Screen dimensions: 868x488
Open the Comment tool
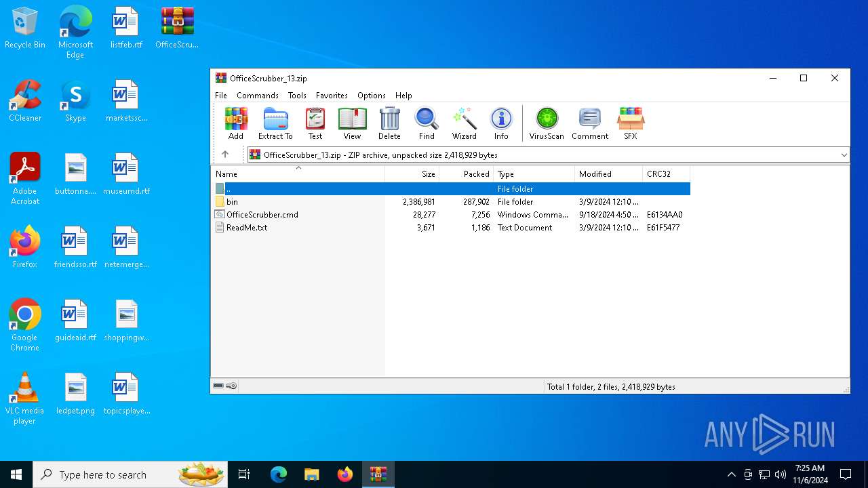[590, 123]
